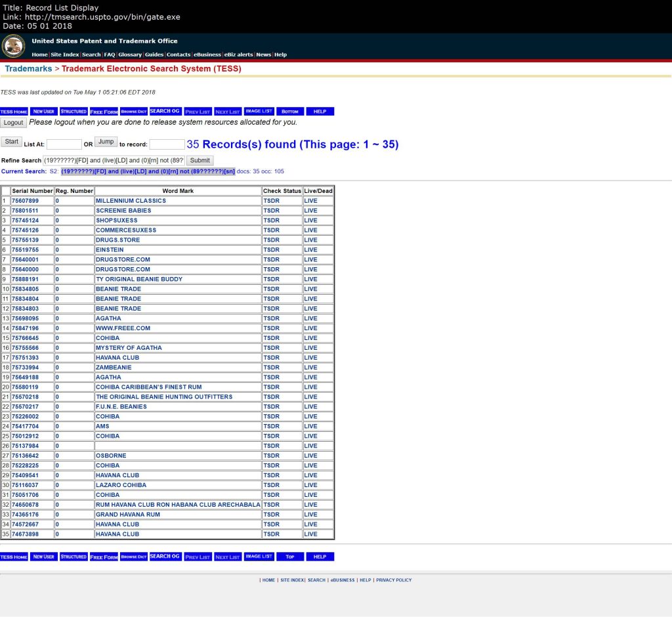This screenshot has width=672, height=617.
Task: Click the Jump button
Action: click(106, 142)
